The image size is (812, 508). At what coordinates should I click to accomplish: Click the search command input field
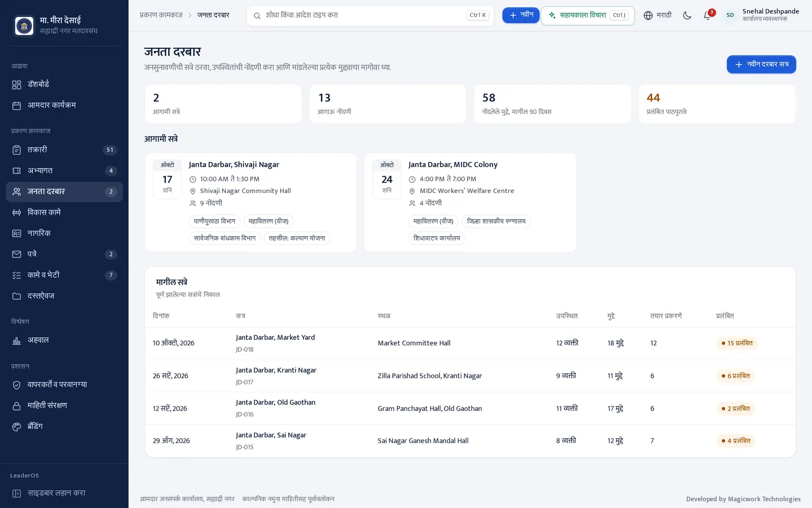tap(370, 15)
